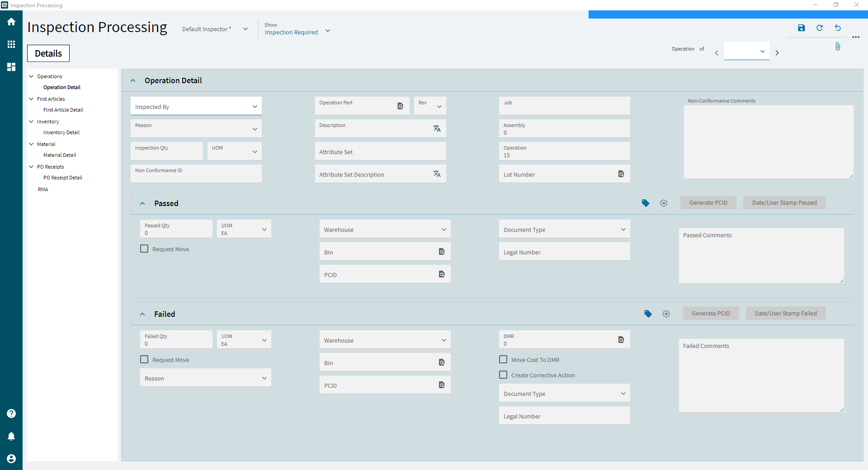Click the Refresh icon
Screen dimensions: 868x470
pos(820,28)
